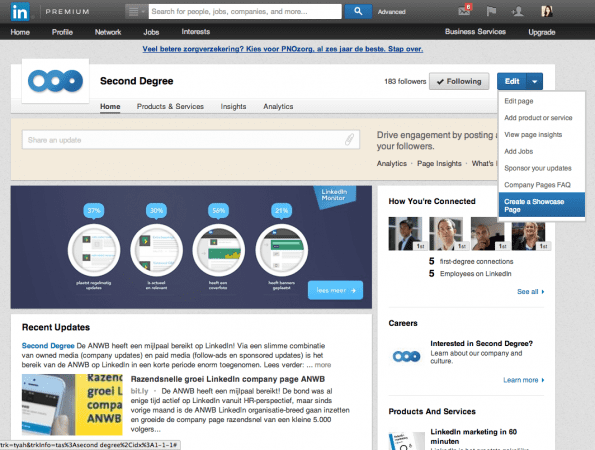Click the blue Edit button

coord(512,81)
